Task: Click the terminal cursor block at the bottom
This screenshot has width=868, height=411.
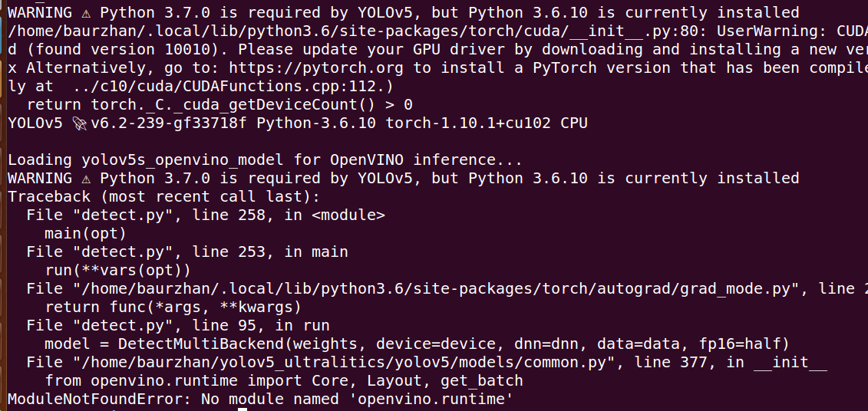Action: coord(243,410)
